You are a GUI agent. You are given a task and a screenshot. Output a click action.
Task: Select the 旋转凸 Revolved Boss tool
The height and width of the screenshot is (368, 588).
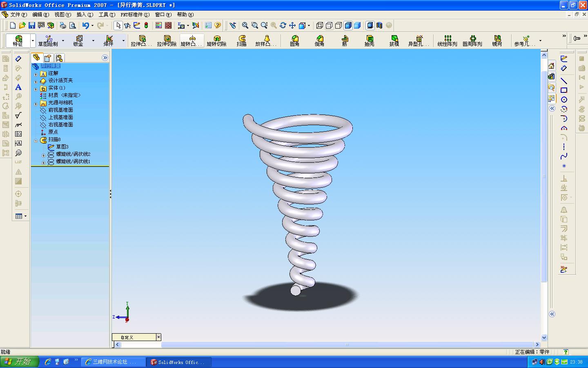(x=192, y=41)
